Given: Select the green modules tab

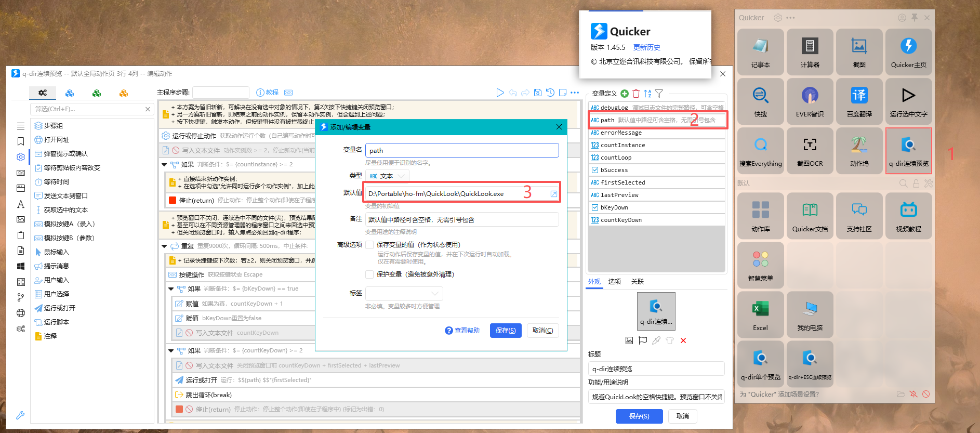Looking at the screenshot, I should [97, 93].
